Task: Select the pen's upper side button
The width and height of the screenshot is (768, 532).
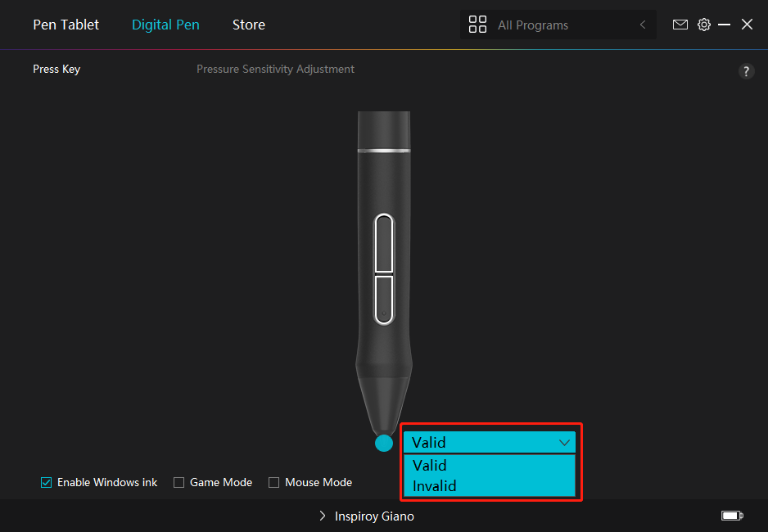Action: [384, 243]
